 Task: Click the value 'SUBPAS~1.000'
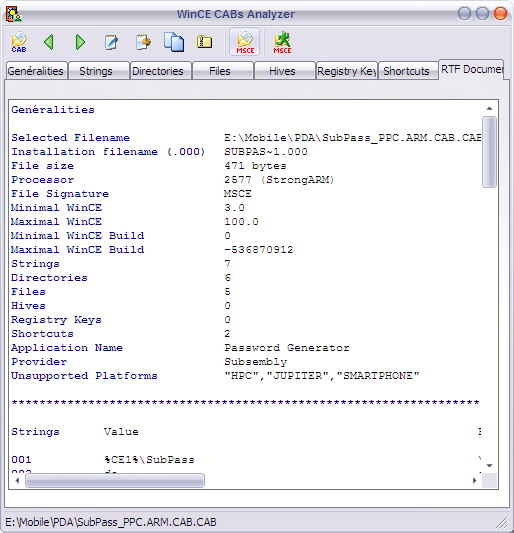click(x=266, y=152)
